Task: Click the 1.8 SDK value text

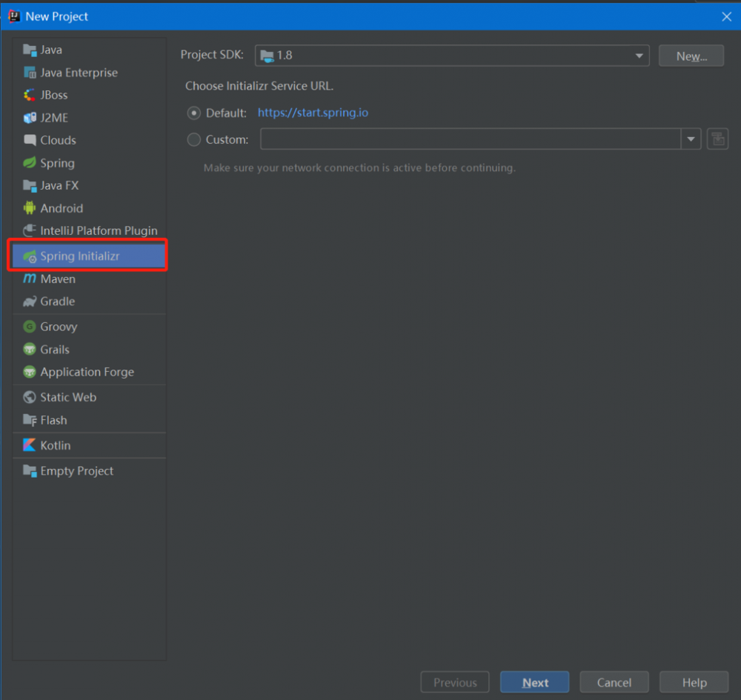Action: [x=285, y=56]
